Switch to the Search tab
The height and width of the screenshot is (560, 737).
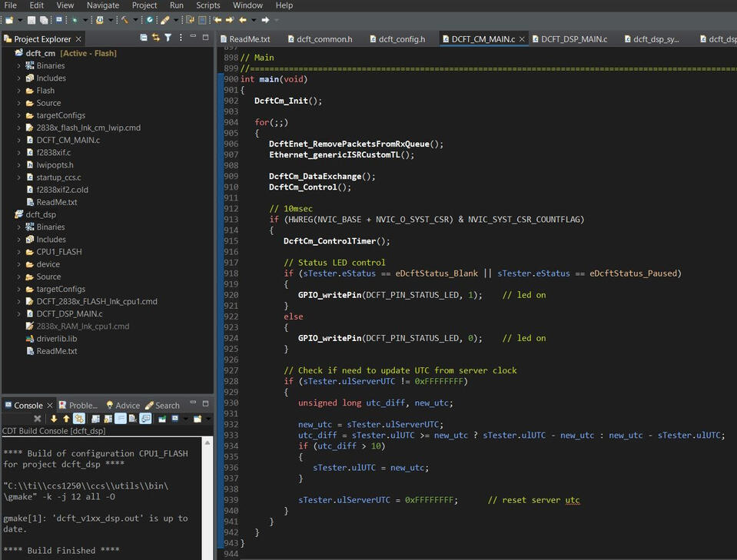[163, 406]
